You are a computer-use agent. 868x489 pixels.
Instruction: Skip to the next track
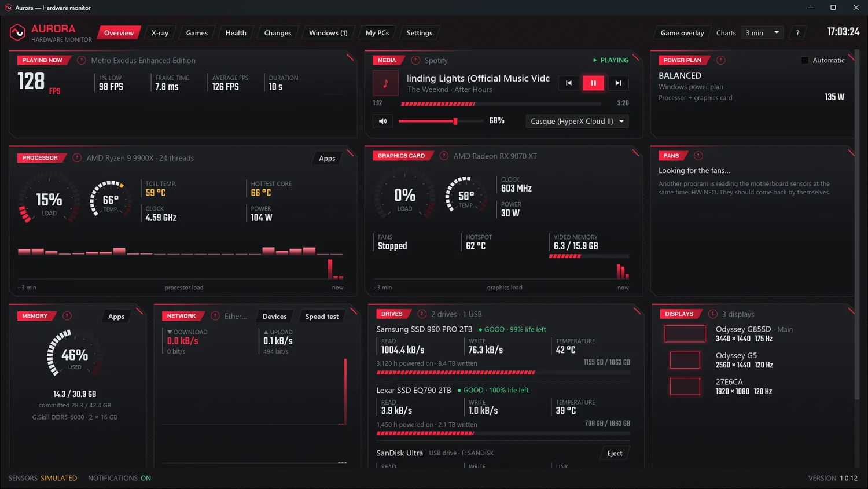618,83
